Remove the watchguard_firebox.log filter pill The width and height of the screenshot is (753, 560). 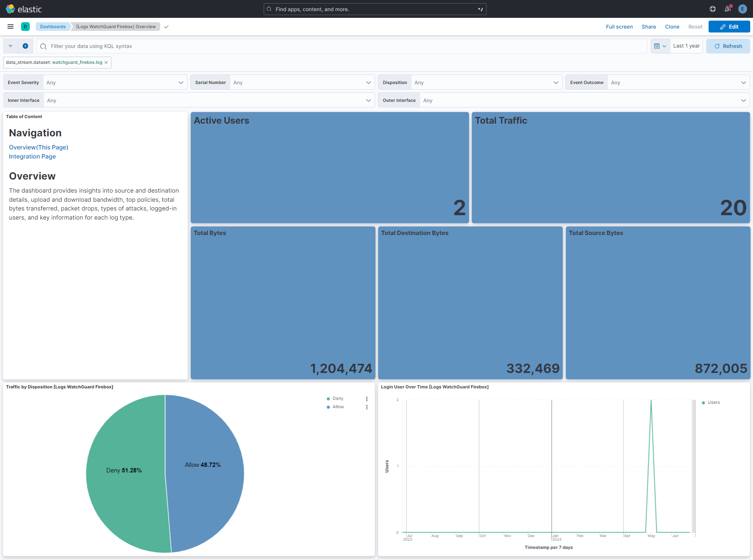106,62
